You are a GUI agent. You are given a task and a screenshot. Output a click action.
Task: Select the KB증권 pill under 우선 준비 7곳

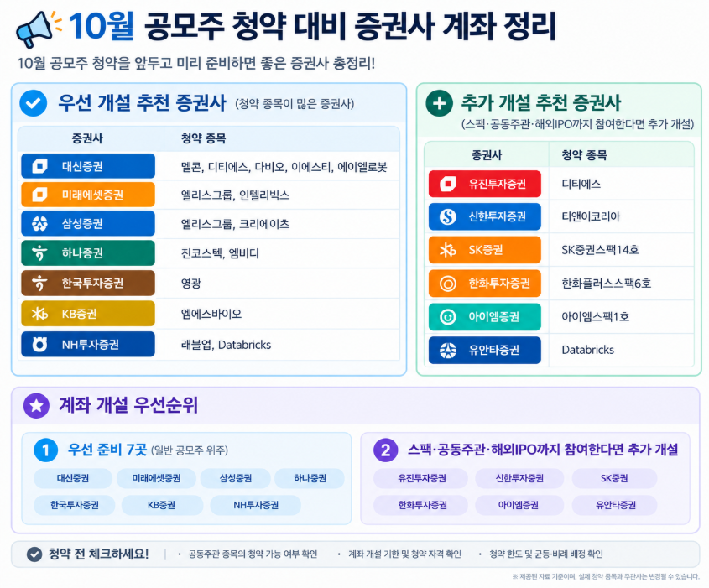161,505
